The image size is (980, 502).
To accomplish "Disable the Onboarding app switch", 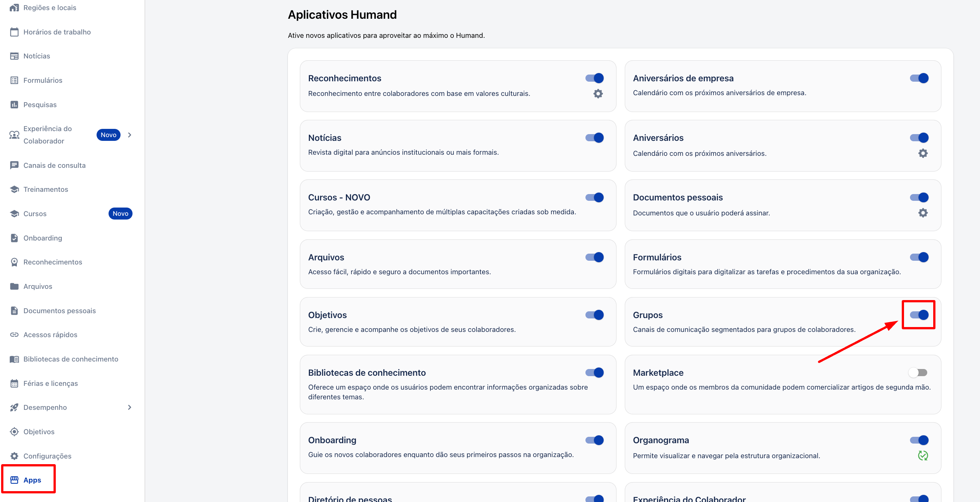I will coord(594,440).
